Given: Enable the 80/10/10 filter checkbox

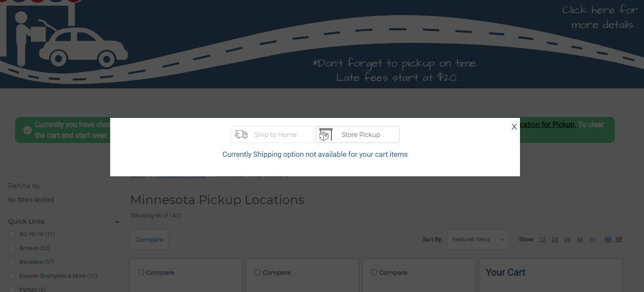Looking at the screenshot, I should [x=12, y=234].
